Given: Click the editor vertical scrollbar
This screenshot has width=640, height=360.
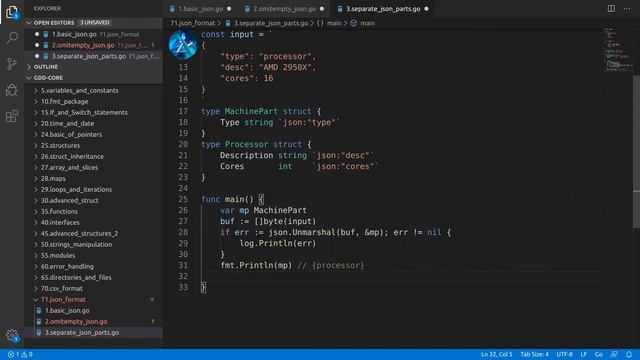Looking at the screenshot, I should [636, 152].
